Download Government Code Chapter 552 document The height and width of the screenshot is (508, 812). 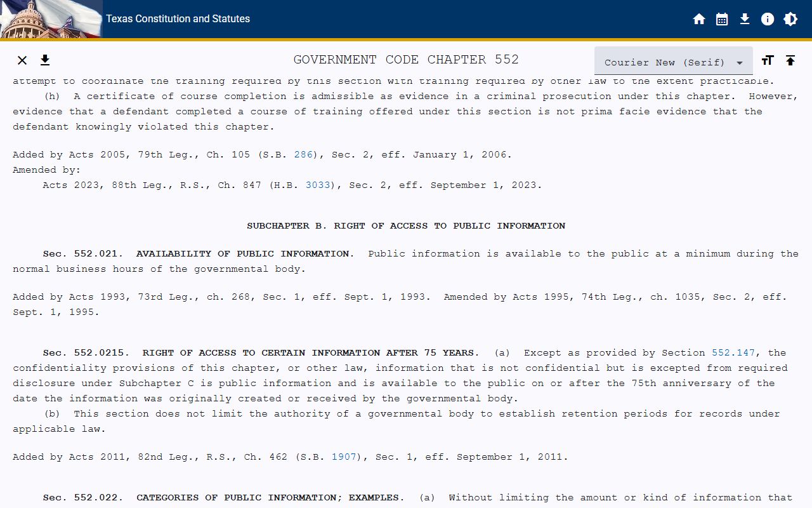tap(45, 60)
